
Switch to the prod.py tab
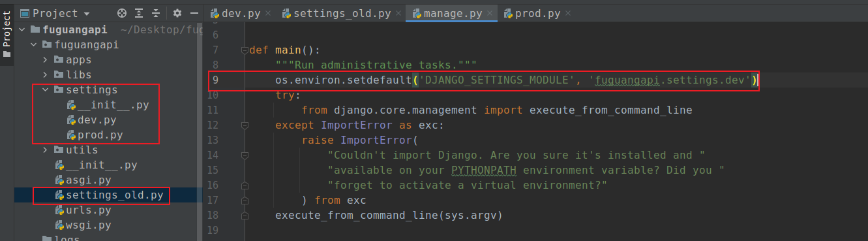pos(538,13)
